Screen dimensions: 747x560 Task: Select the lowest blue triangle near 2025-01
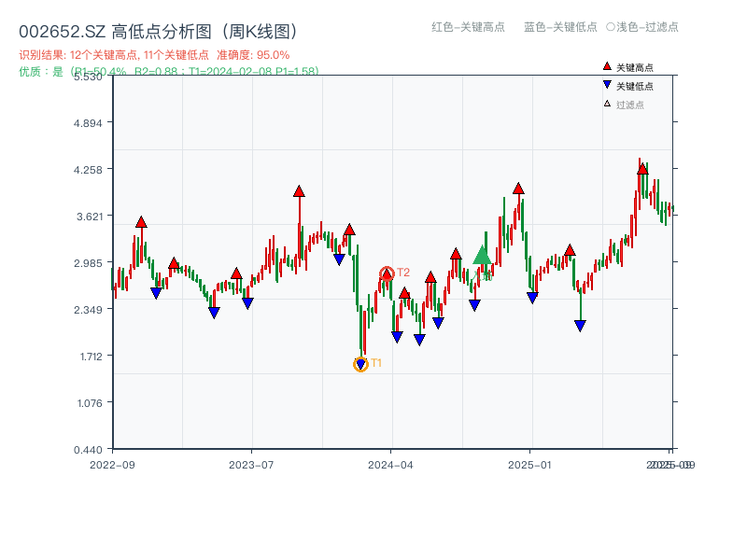(x=579, y=325)
